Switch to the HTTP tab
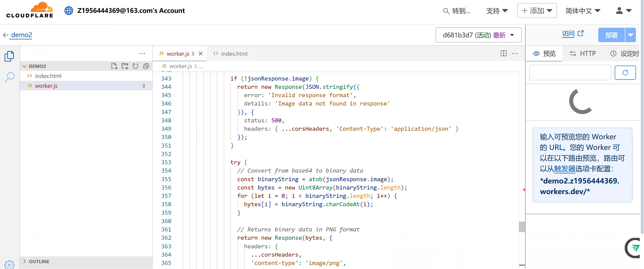Image resolution: width=644 pixels, height=269 pixels. [583, 53]
